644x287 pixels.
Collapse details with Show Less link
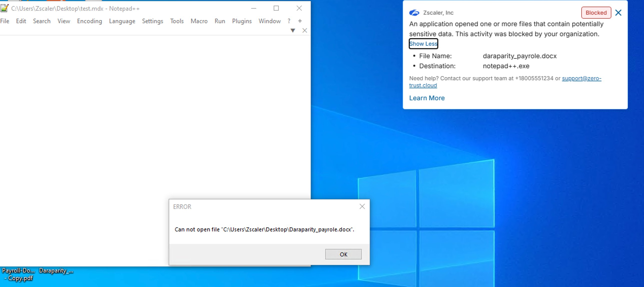coord(423,44)
